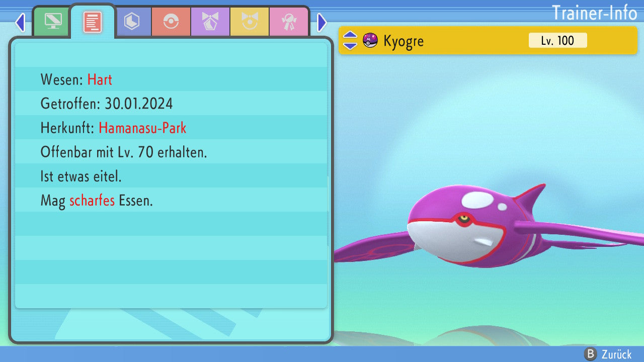Click the Master Ball icon
Screen dimensions: 644x362
[x=370, y=40]
